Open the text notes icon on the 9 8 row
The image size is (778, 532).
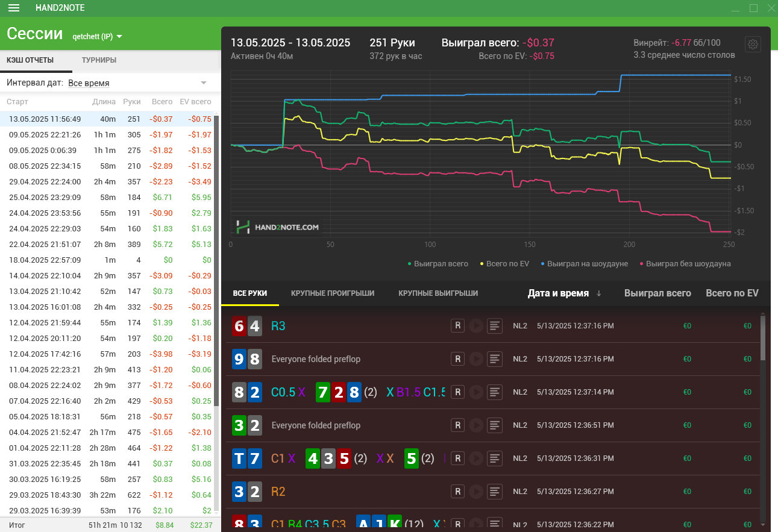[495, 359]
